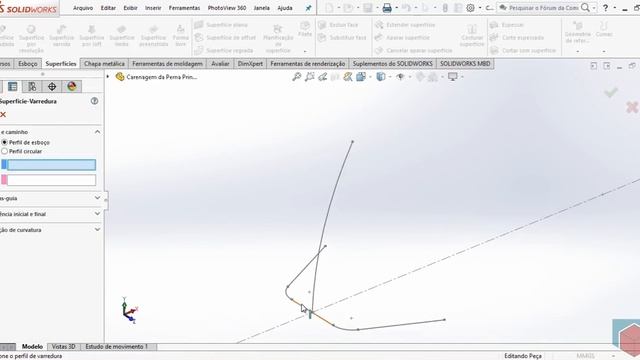Select the Superfície por loft tool
Viewport: 640px width, 360px height.
(91, 36)
